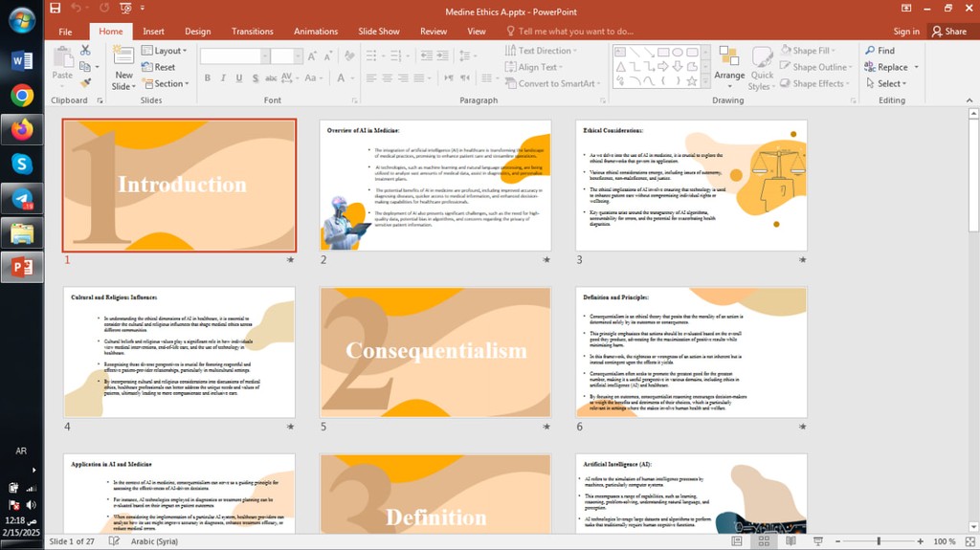Click the Start From Beginning presentation icon
Viewport: 980px width, 550px height.
pyautogui.click(x=125, y=8)
